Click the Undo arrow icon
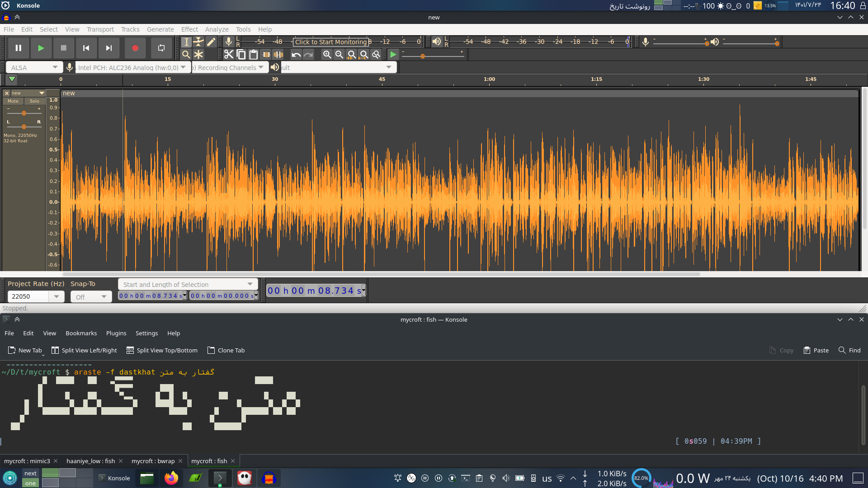This screenshot has width=868, height=488. click(x=296, y=55)
